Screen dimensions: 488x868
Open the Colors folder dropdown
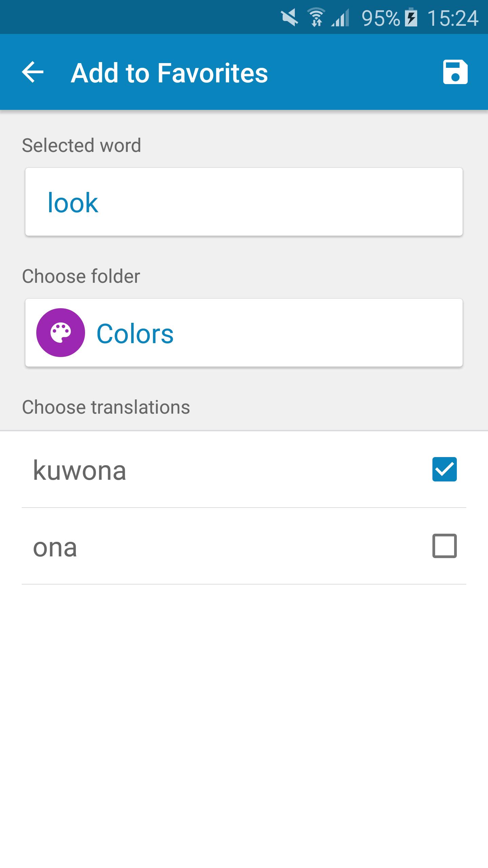click(244, 333)
